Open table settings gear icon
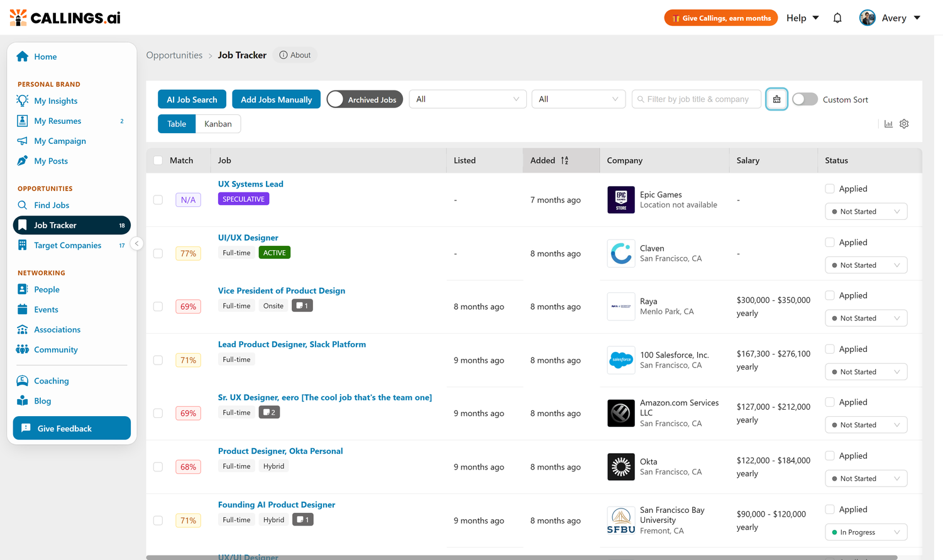The width and height of the screenshot is (943, 560). click(x=904, y=124)
